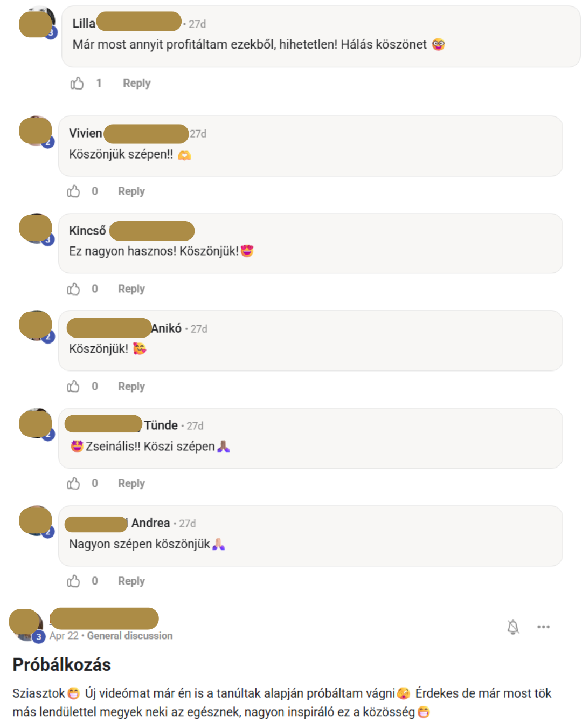
Task: Toggle notification bell on Próbálkozás post
Action: pyautogui.click(x=513, y=627)
